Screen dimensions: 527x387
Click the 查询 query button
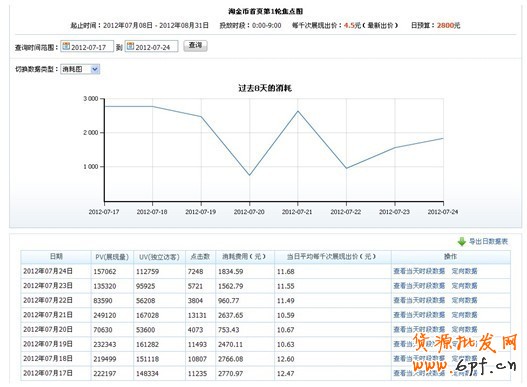tap(195, 46)
